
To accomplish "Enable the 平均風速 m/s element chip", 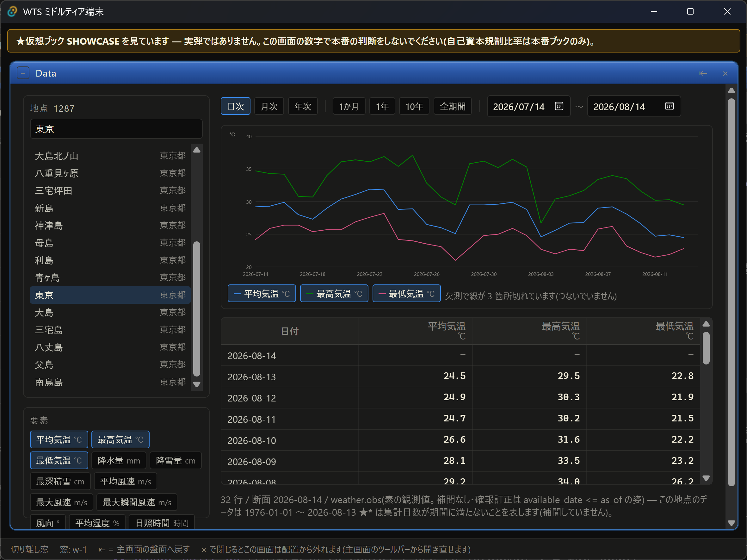I will point(126,481).
